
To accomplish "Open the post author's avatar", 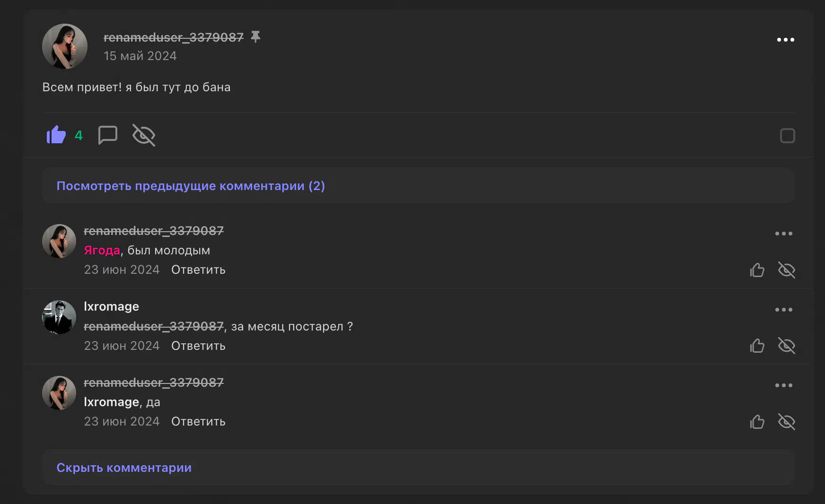I will tap(65, 46).
